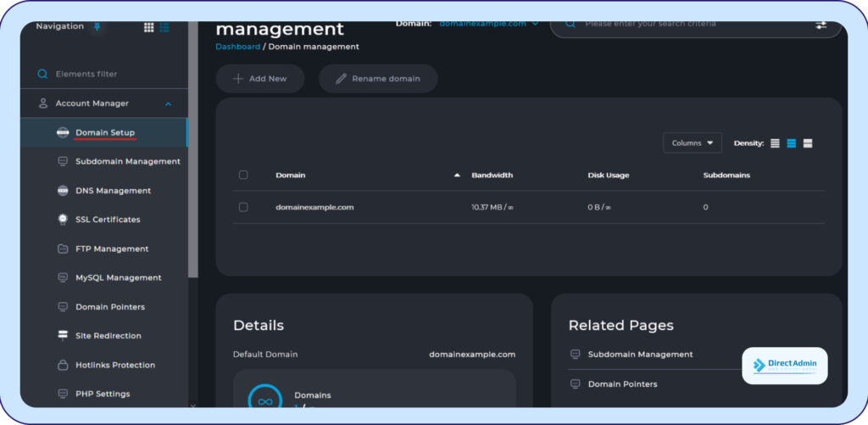Viewport: 868px width, 425px height.
Task: Open SSL Certificates menu item
Action: pyautogui.click(x=108, y=220)
